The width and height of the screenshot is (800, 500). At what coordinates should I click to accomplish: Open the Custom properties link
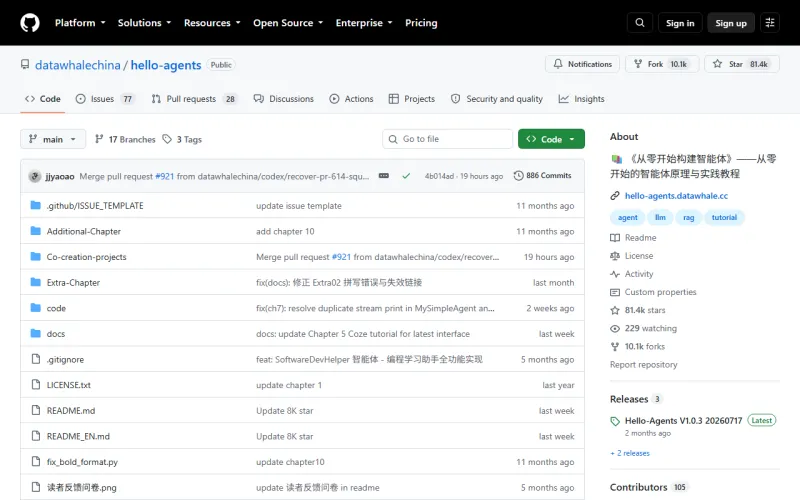pos(653,292)
